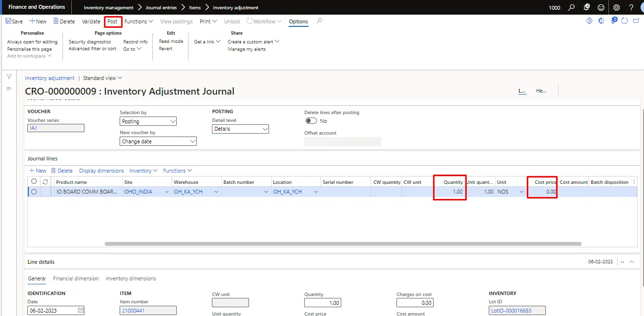Open form in new window icon
This screenshot has width=644, height=316.
click(x=636, y=21)
